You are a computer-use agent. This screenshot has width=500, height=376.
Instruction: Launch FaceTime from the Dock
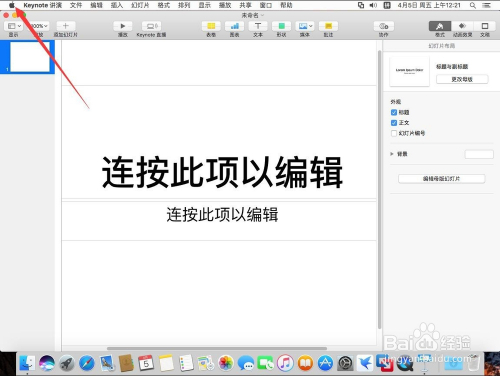(x=265, y=363)
